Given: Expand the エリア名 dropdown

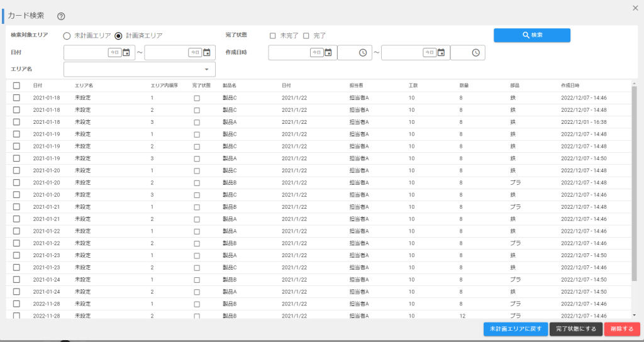Looking at the screenshot, I should click(x=207, y=69).
